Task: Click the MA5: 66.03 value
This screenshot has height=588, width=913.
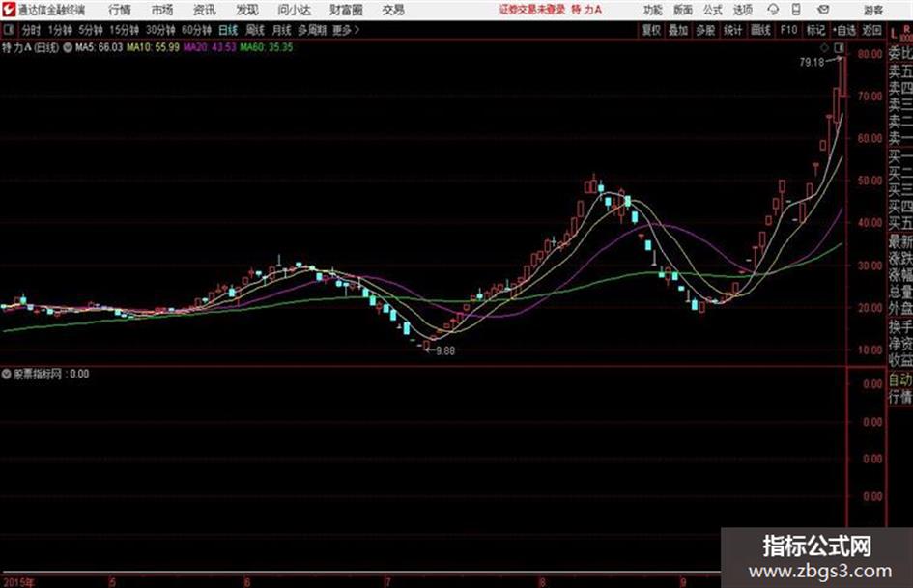Action: [x=99, y=47]
